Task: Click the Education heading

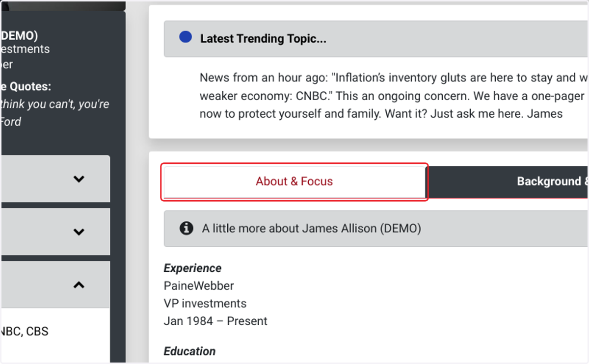Action: [x=189, y=351]
